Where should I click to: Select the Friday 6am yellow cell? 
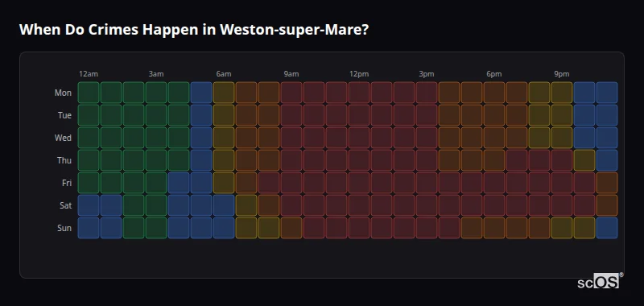pyautogui.click(x=224, y=183)
